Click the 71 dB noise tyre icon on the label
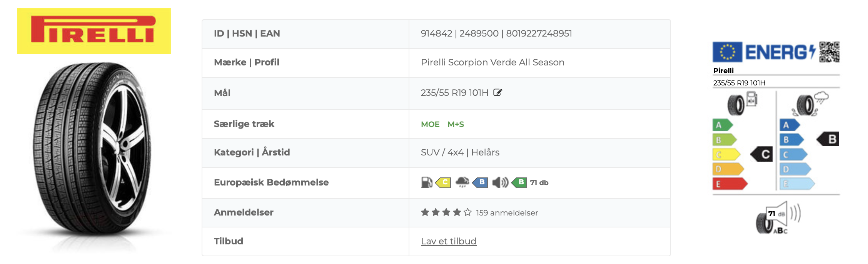 (778, 219)
